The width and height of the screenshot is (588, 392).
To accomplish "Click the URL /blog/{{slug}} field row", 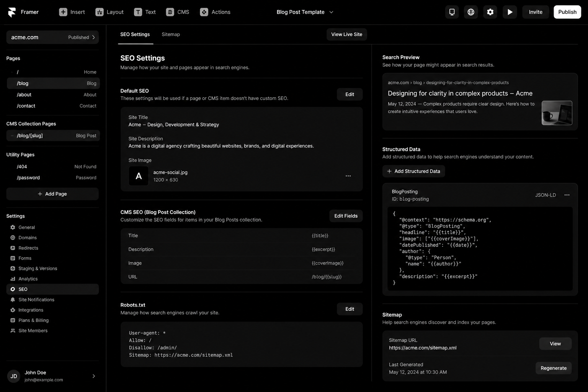I will pos(242,277).
